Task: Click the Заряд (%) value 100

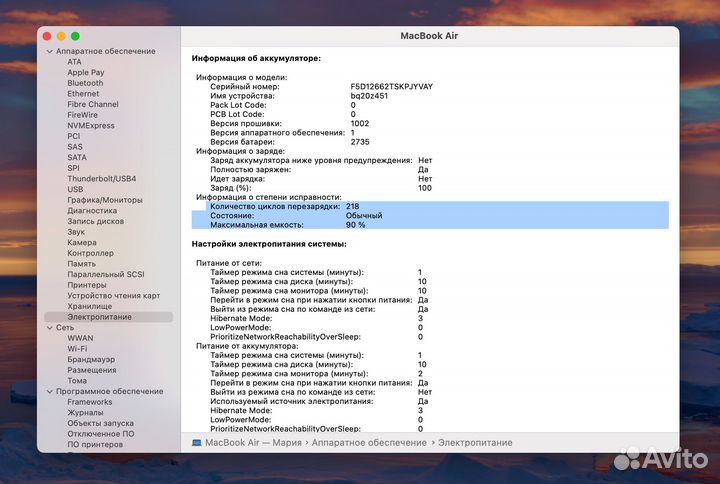Action: (425, 188)
